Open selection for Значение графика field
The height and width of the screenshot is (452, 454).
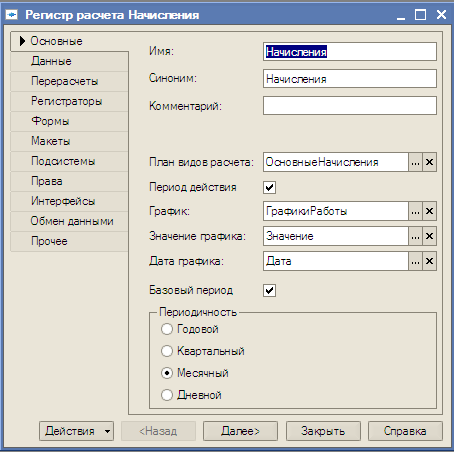pyautogui.click(x=415, y=236)
